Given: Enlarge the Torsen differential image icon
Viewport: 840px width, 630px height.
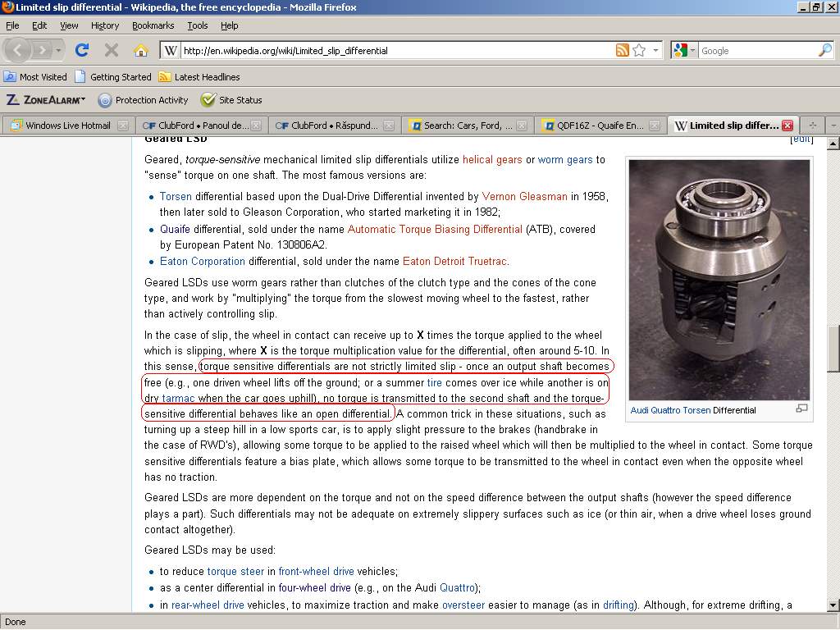Looking at the screenshot, I should pyautogui.click(x=801, y=409).
